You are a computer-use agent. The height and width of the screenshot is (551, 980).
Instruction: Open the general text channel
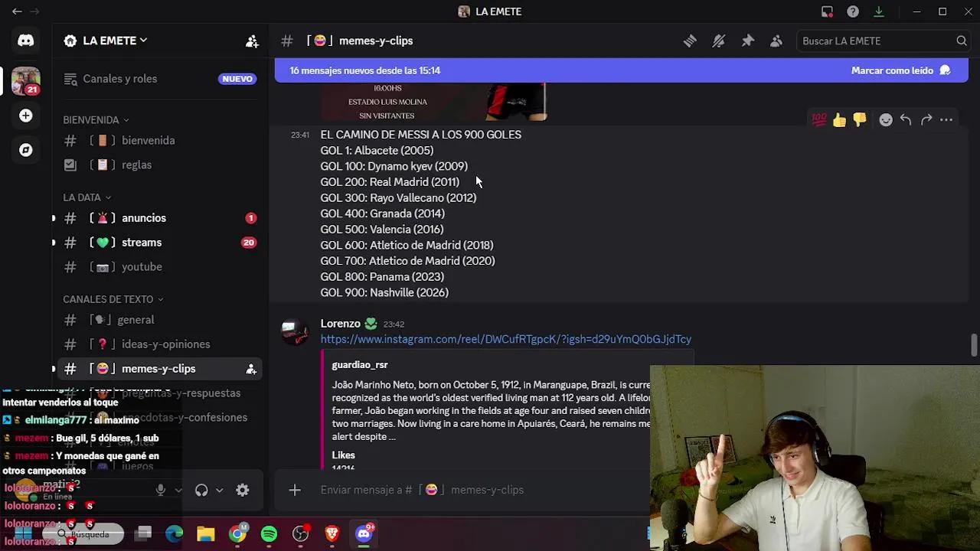(159, 320)
